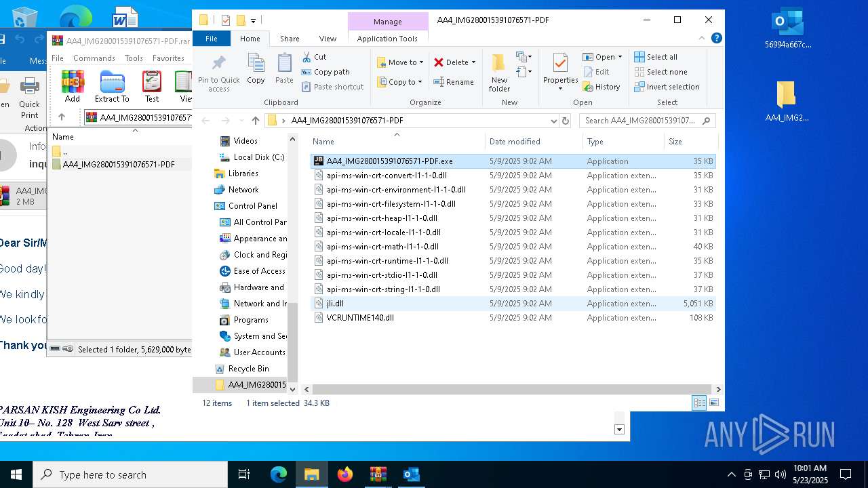
Task: Switch to the View ribbon tab
Action: tap(328, 39)
